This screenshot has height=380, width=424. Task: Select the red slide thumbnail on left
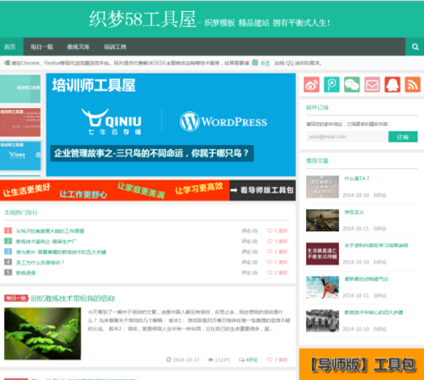click(x=20, y=122)
